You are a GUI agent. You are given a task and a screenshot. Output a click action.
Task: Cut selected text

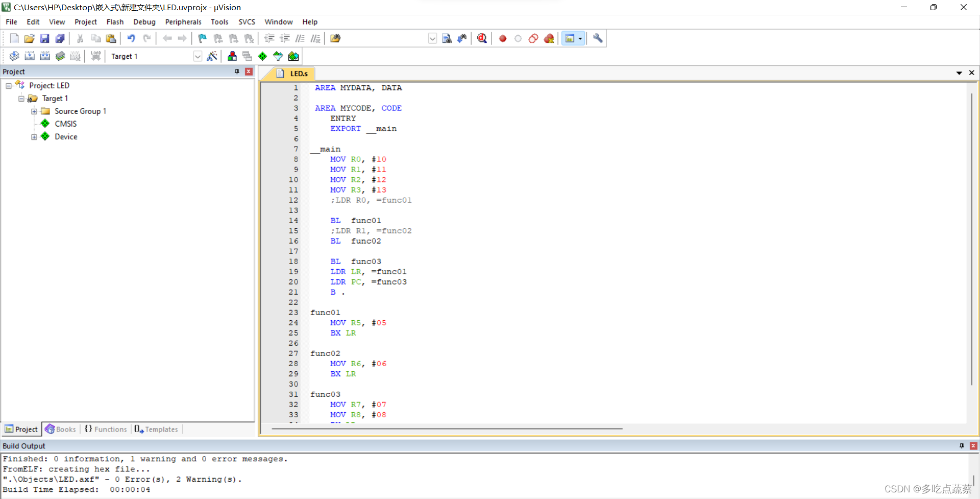[x=80, y=38]
